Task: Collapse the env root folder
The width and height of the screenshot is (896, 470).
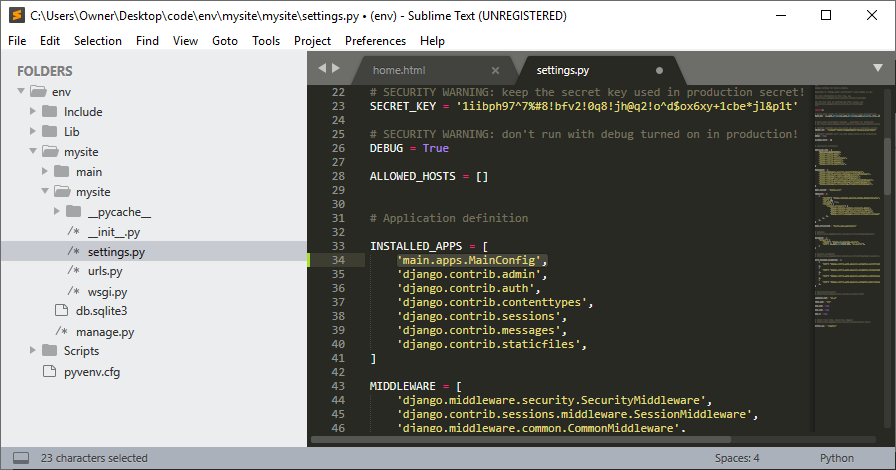Action: click(21, 91)
